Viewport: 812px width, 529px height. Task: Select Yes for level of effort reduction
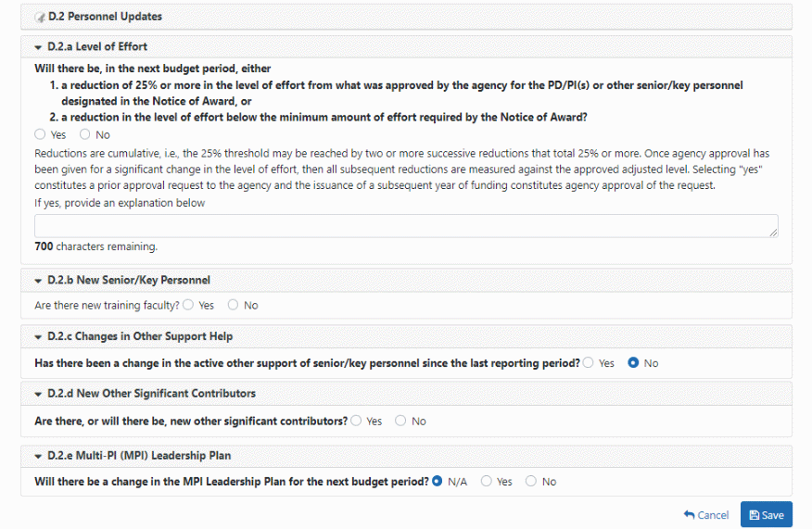(40, 134)
